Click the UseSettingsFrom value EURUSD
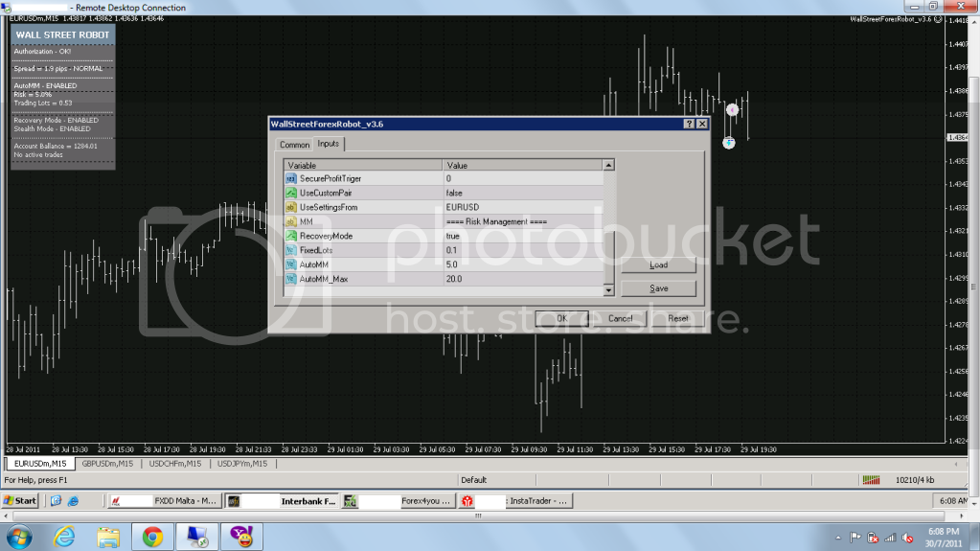The width and height of the screenshot is (980, 551). click(x=463, y=208)
